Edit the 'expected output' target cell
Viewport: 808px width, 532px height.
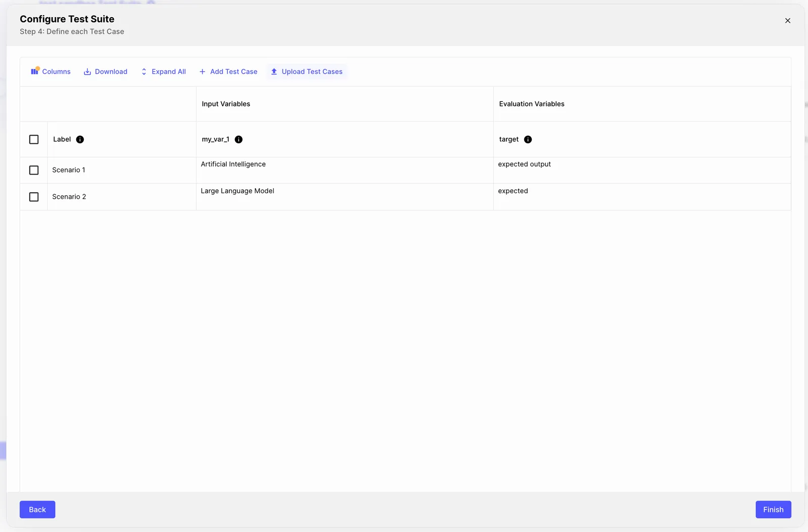click(642, 170)
